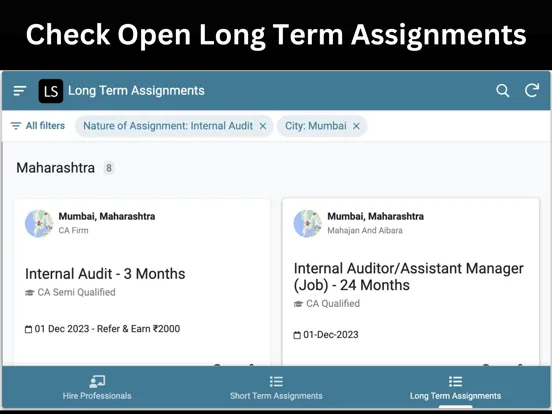Click the Short Term Assignments list icon
This screenshot has width=552, height=414.
[276, 381]
